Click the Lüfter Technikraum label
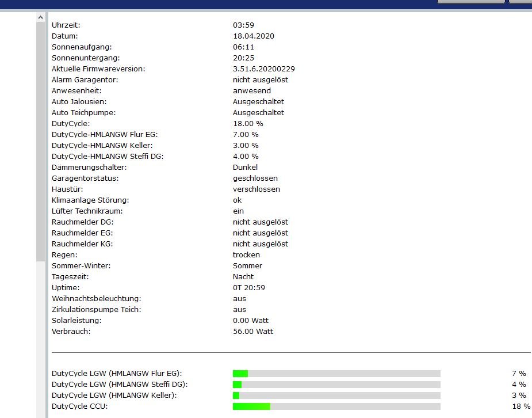Screen dimensions: 532x418 coord(87,211)
